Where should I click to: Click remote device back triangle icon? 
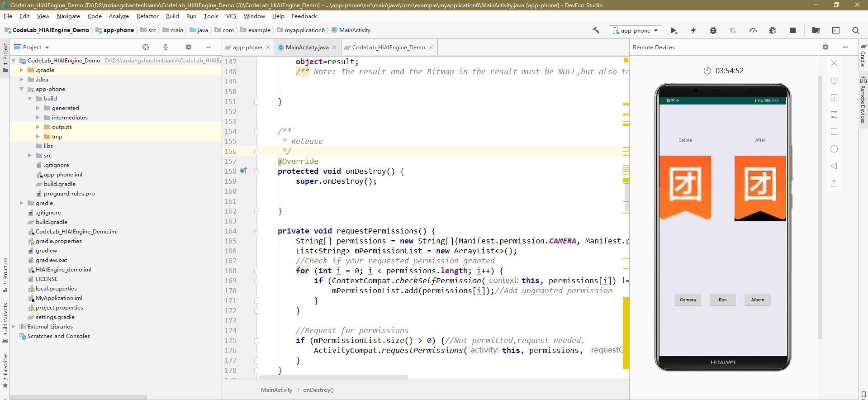click(x=834, y=166)
